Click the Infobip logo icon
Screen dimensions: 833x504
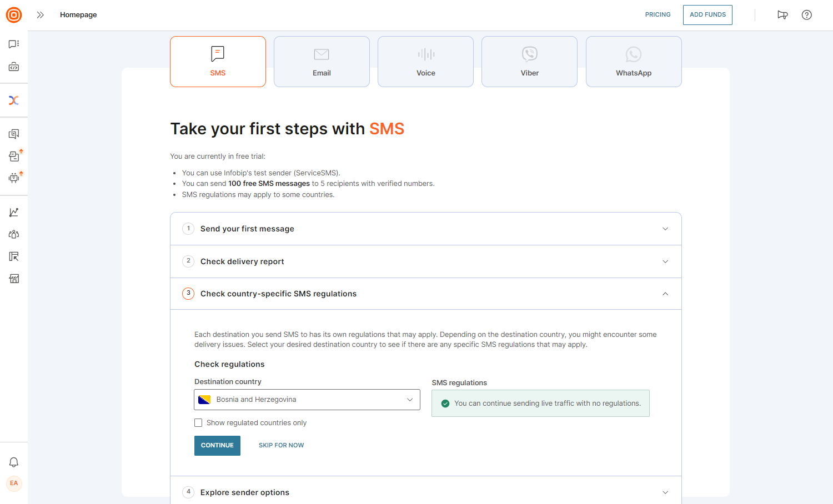[14, 15]
